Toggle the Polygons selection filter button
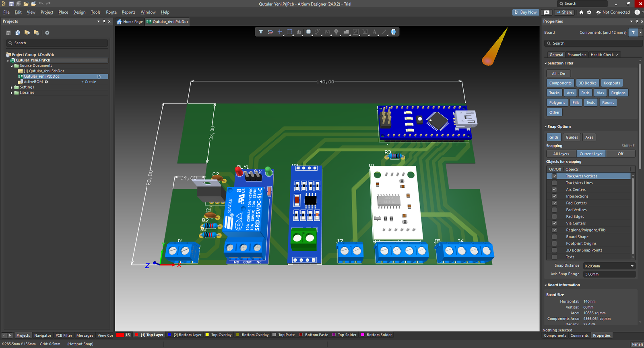Image resolution: width=644 pixels, height=348 pixels. coord(557,103)
